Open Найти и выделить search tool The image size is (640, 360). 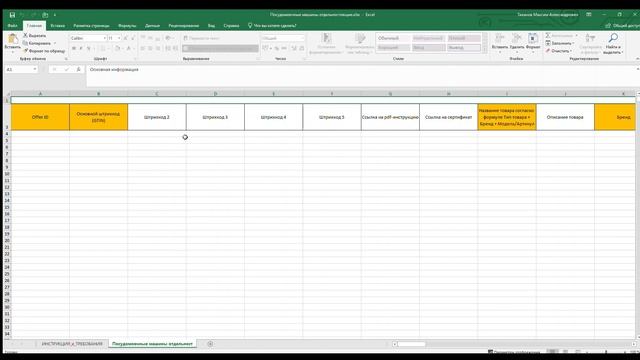pyautogui.click(x=612, y=44)
